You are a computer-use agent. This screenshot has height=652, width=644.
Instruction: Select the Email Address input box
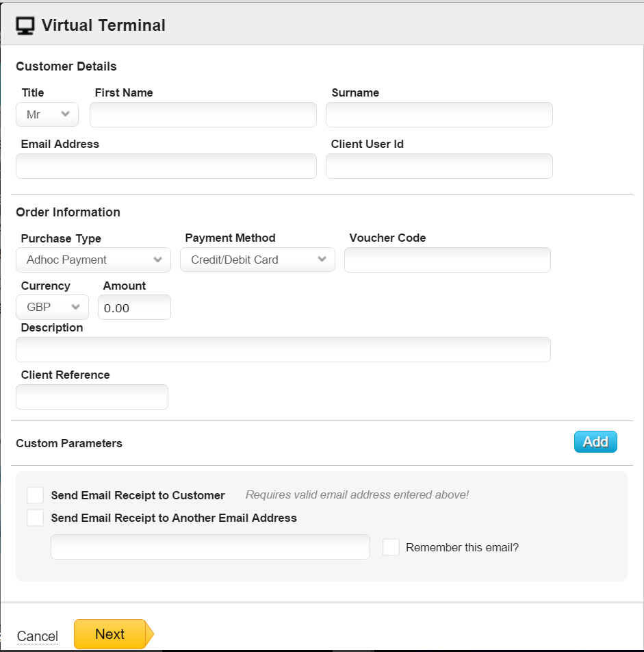(x=166, y=166)
